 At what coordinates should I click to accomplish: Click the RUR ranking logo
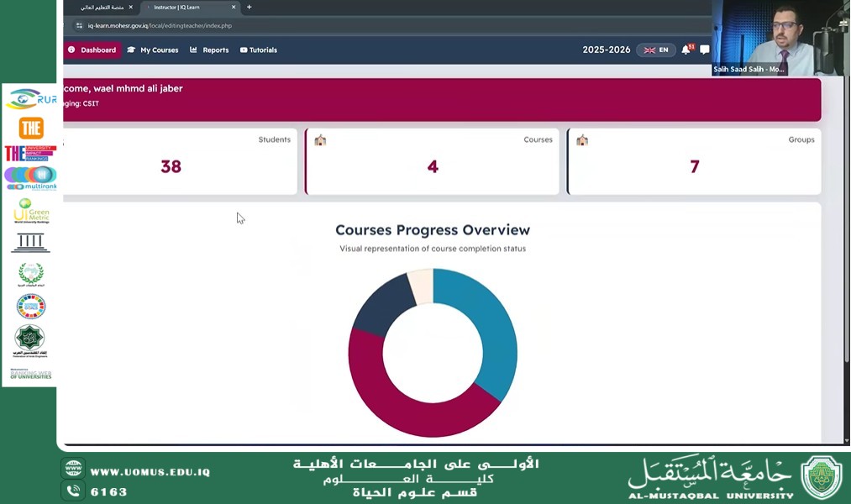pyautogui.click(x=31, y=99)
